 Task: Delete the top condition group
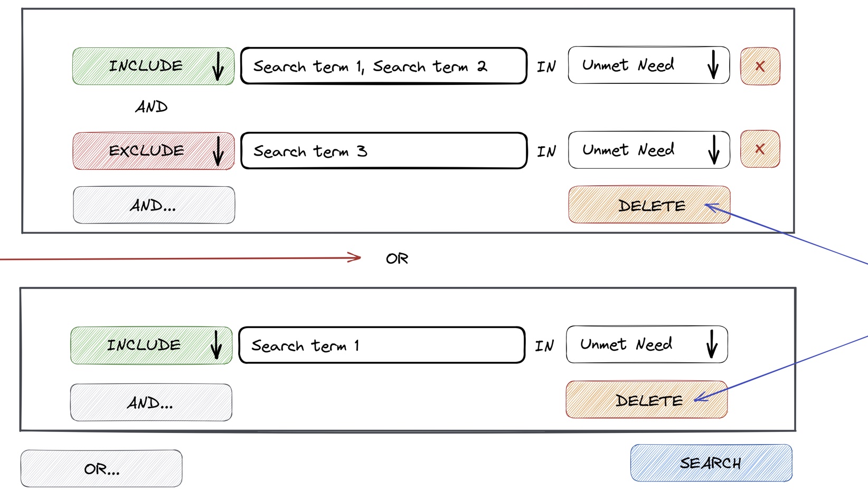(649, 205)
